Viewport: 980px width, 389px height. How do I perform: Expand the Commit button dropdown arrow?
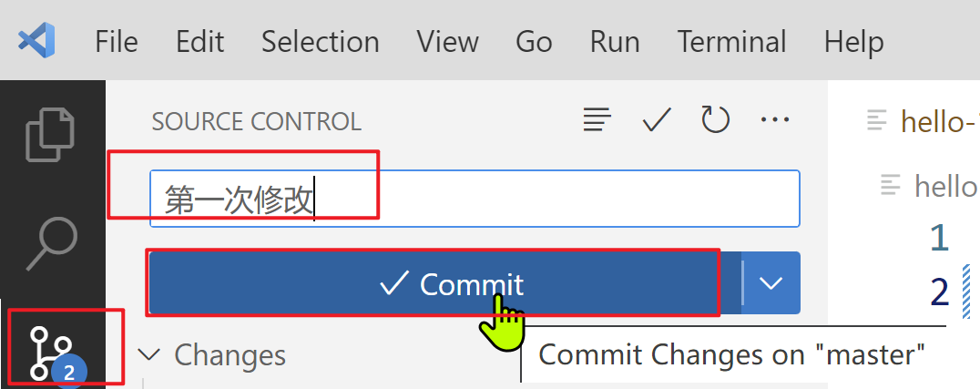771,282
